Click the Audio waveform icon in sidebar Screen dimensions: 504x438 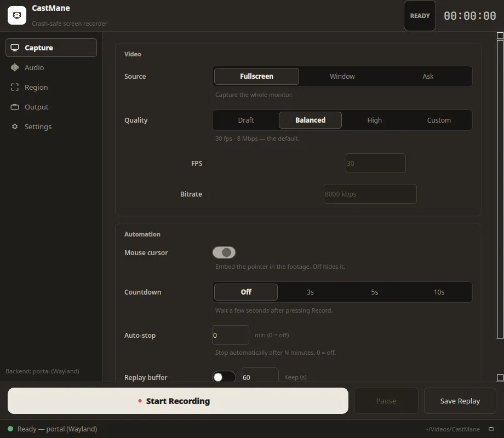tap(15, 67)
